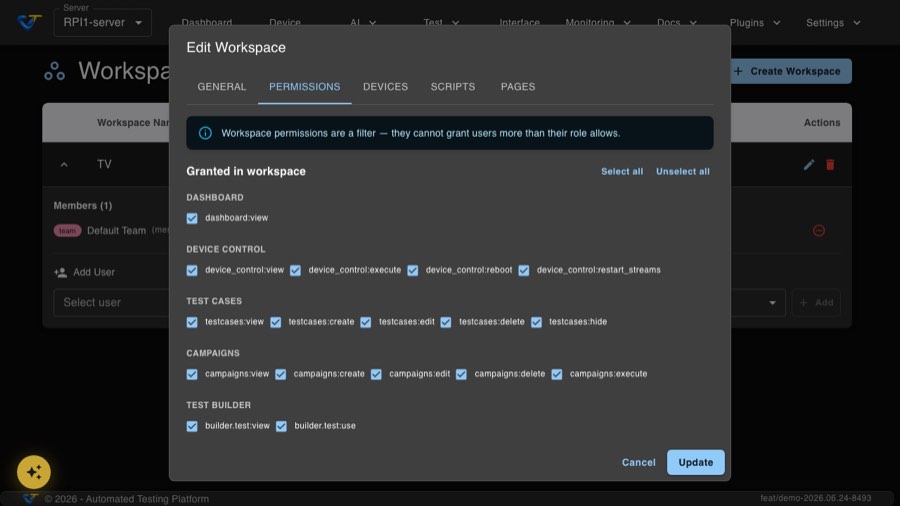Toggle campaigns:delete checkbox
900x506 pixels.
point(461,374)
